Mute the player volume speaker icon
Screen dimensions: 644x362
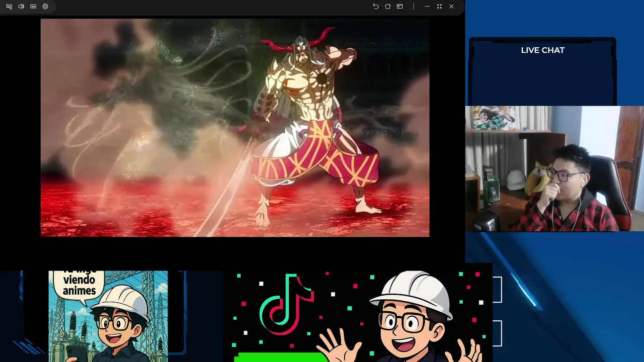coord(21,7)
